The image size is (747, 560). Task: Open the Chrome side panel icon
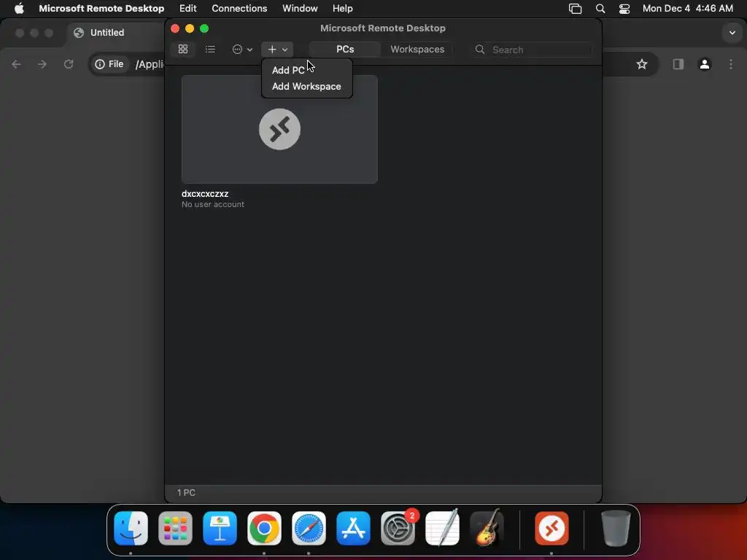point(678,64)
